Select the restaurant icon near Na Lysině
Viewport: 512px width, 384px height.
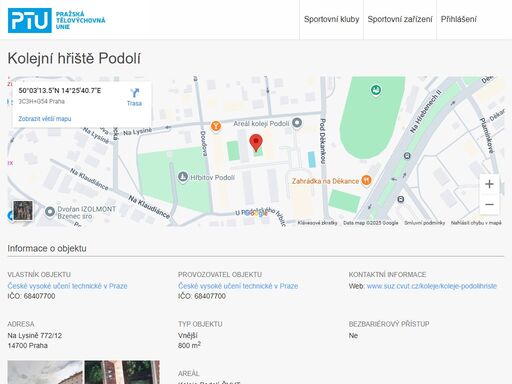(x=216, y=126)
